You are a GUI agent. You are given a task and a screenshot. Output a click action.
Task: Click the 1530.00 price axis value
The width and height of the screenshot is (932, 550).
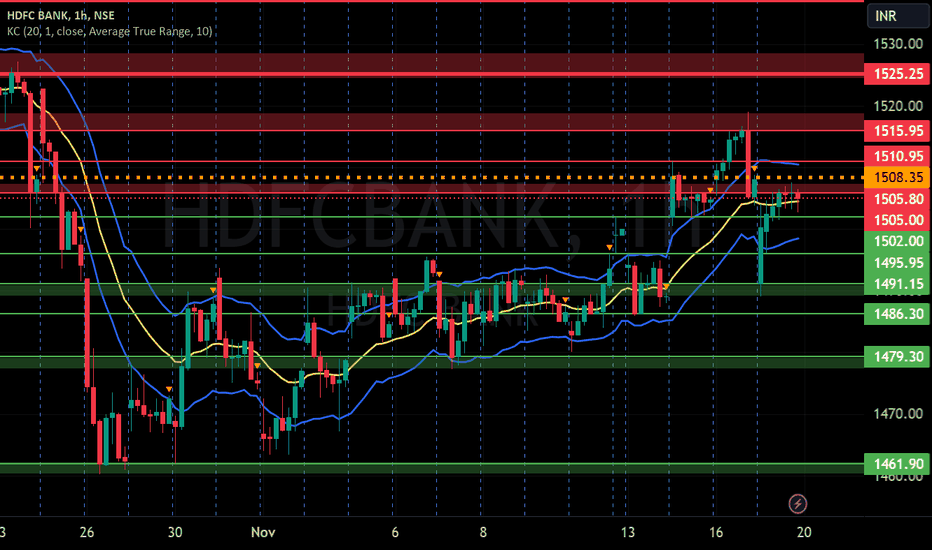point(898,44)
